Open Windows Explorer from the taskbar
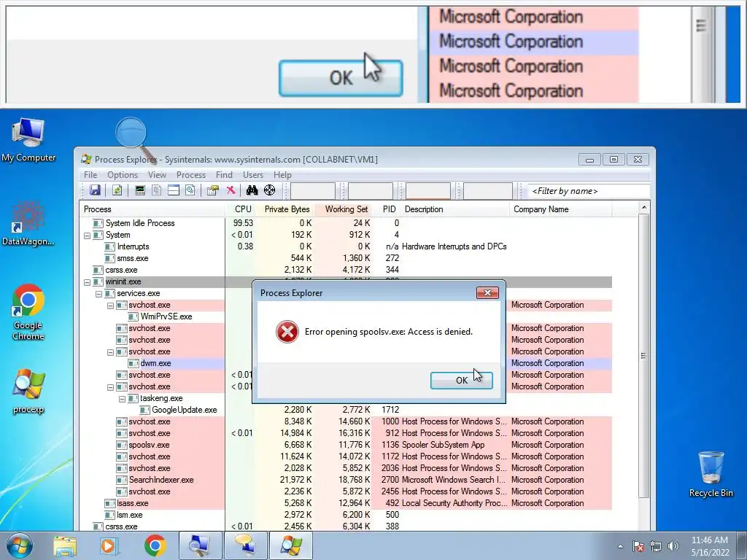This screenshot has width=747, height=560. [x=65, y=545]
